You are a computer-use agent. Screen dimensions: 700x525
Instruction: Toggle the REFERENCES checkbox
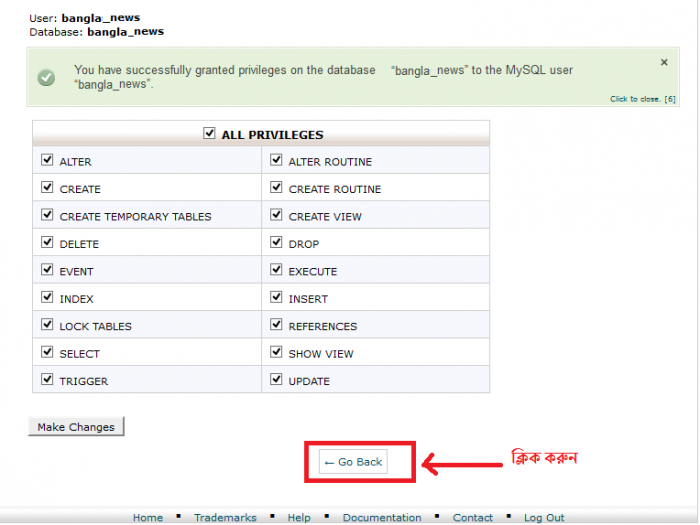[276, 324]
